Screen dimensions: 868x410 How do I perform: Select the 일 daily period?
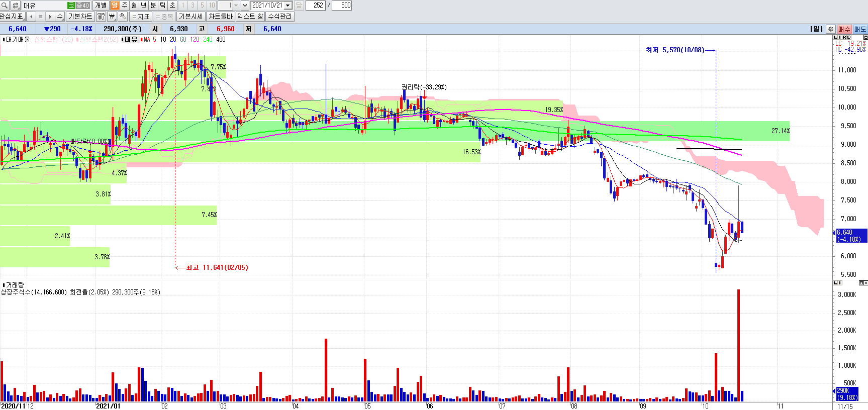coord(115,5)
